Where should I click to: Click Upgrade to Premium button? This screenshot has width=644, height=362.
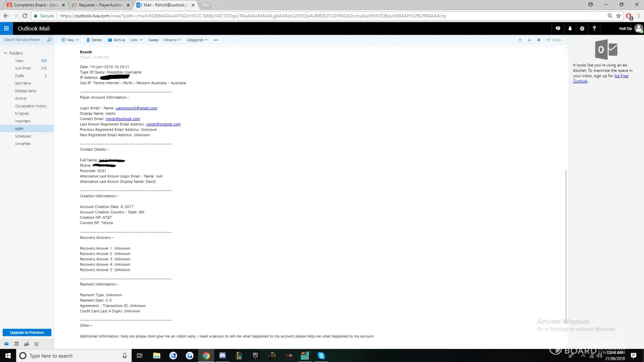point(27,332)
